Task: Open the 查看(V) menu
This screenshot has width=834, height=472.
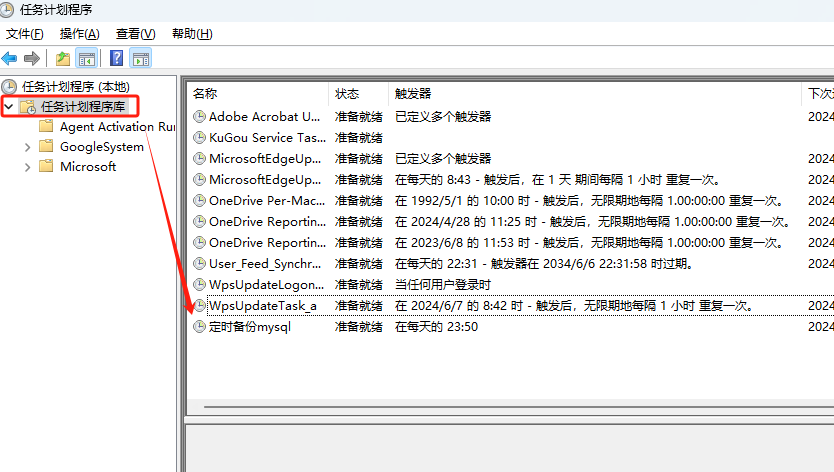Action: tap(136, 34)
